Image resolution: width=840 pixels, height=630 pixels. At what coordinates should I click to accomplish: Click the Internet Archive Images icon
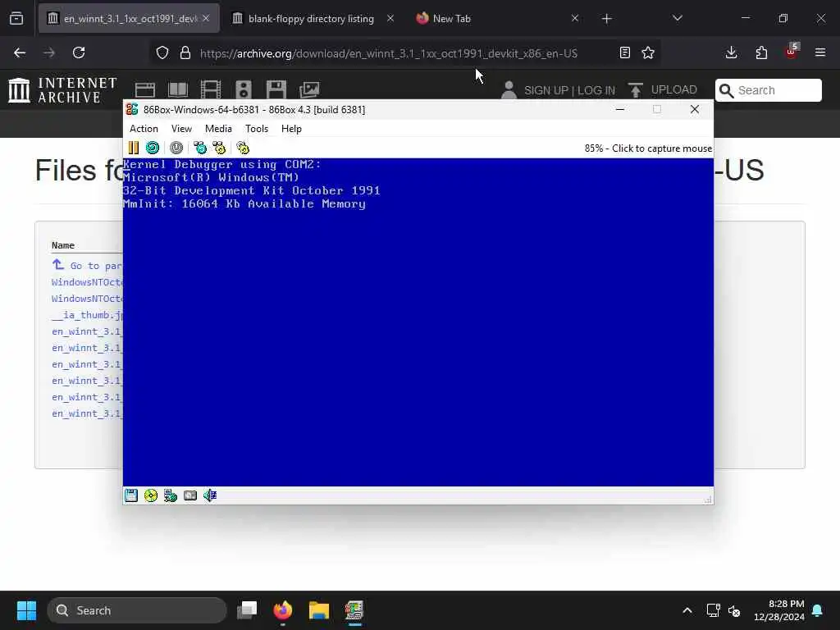309,89
